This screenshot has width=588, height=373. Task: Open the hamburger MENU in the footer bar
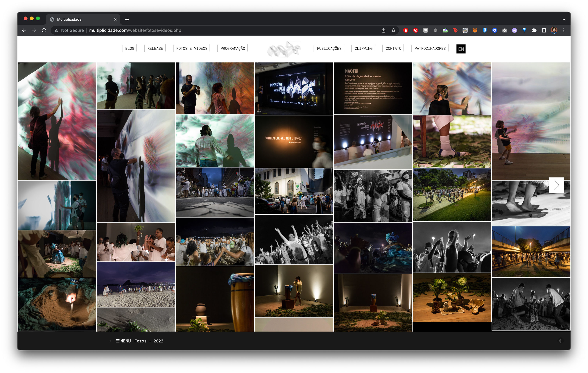pos(123,341)
